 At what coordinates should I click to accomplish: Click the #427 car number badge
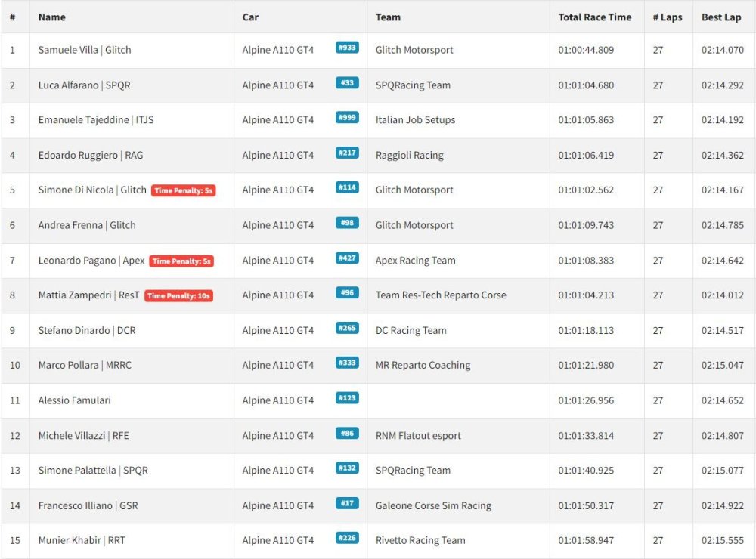[x=347, y=258]
